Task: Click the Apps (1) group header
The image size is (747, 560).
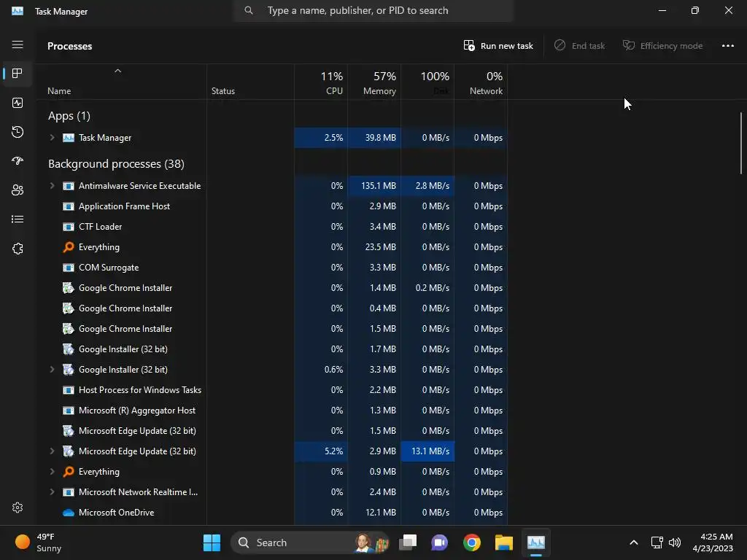Action: (69, 116)
